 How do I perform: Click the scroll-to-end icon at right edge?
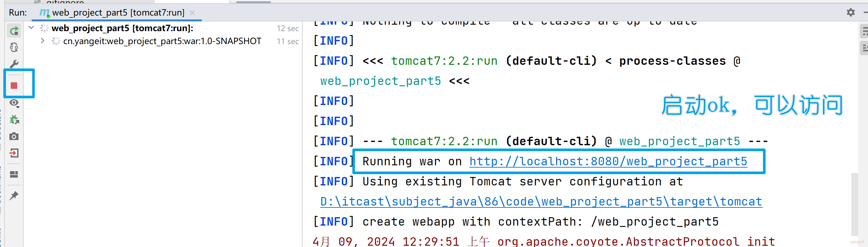864,47
